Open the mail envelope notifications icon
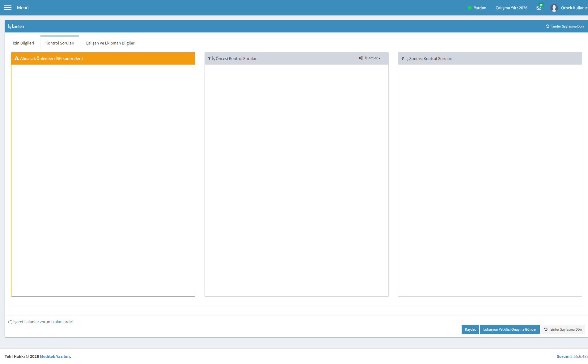588x364 pixels. coord(539,8)
